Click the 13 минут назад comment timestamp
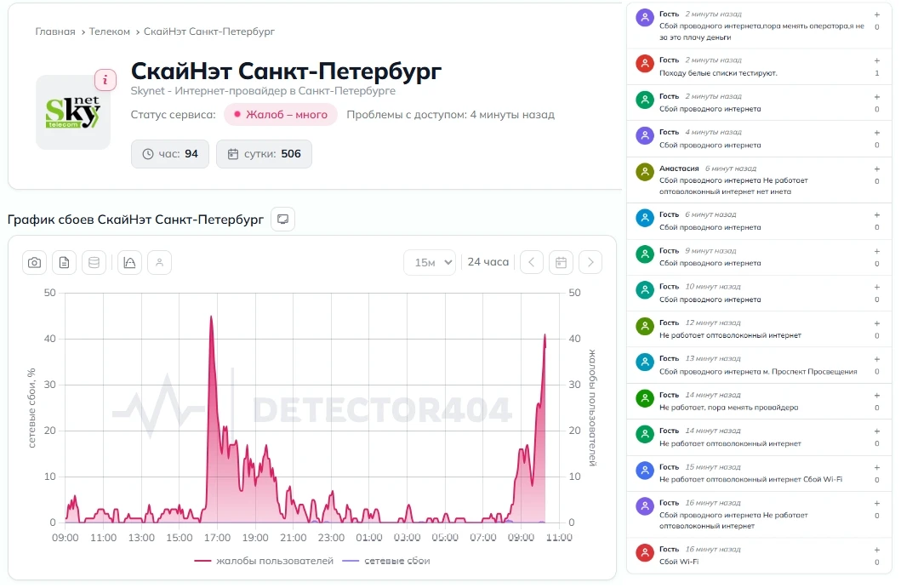This screenshot has height=588, width=901. coord(712,358)
